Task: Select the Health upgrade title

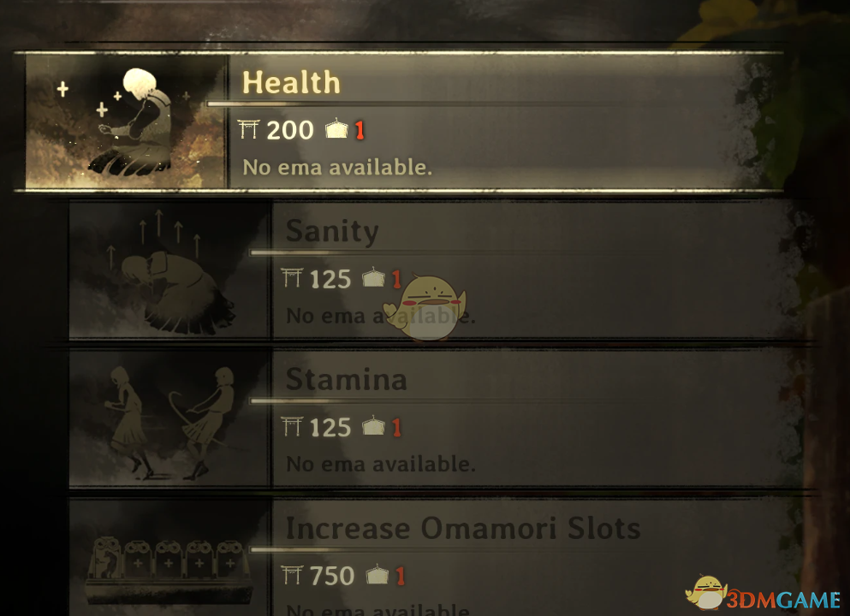Action: point(291,82)
